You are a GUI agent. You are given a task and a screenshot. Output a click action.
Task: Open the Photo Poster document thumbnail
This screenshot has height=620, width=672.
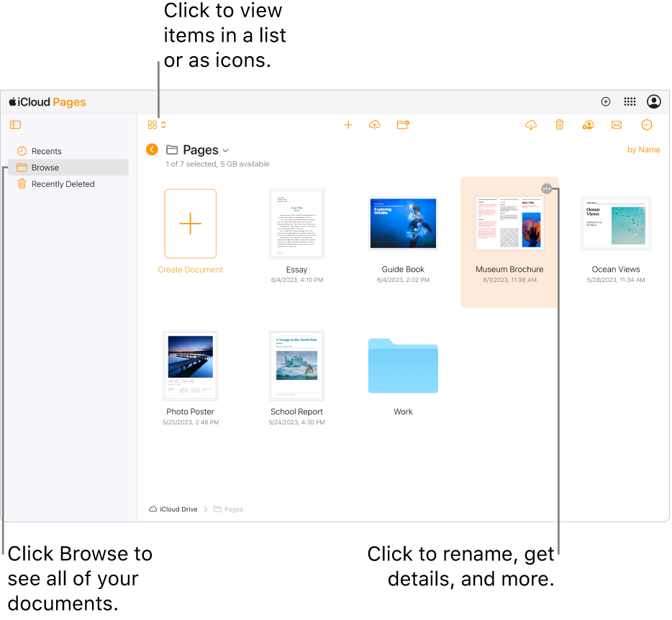coord(190,365)
